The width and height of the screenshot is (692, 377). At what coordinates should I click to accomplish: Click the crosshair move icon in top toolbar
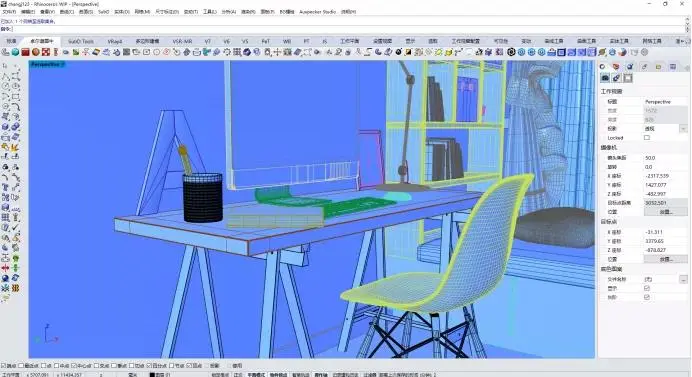point(277,52)
